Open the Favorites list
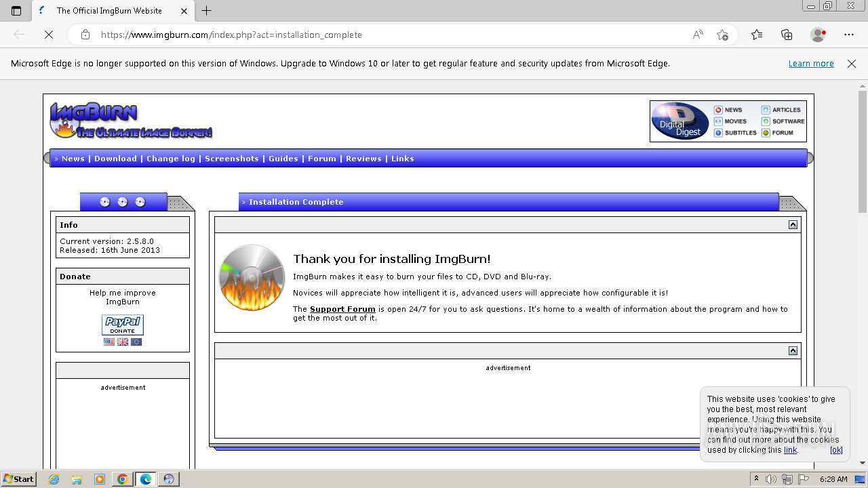 pyautogui.click(x=757, y=35)
